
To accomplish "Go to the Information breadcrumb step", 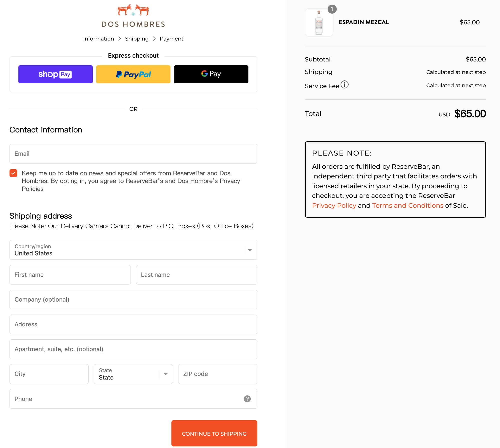I will [x=98, y=39].
